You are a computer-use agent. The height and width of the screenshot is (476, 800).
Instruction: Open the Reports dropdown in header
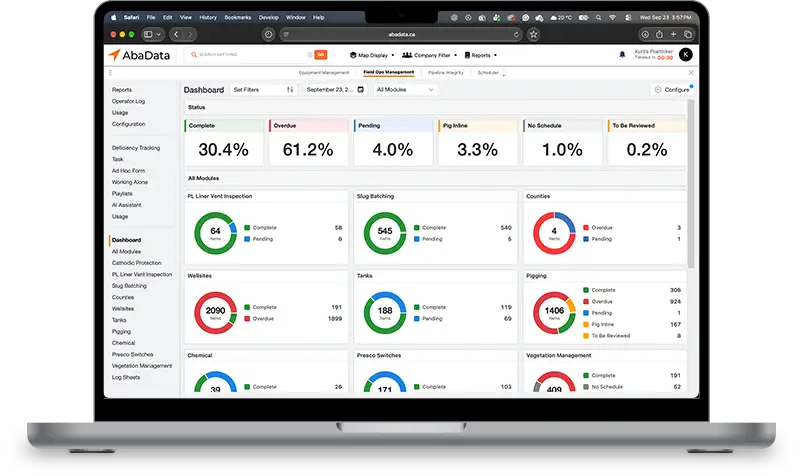click(x=481, y=55)
